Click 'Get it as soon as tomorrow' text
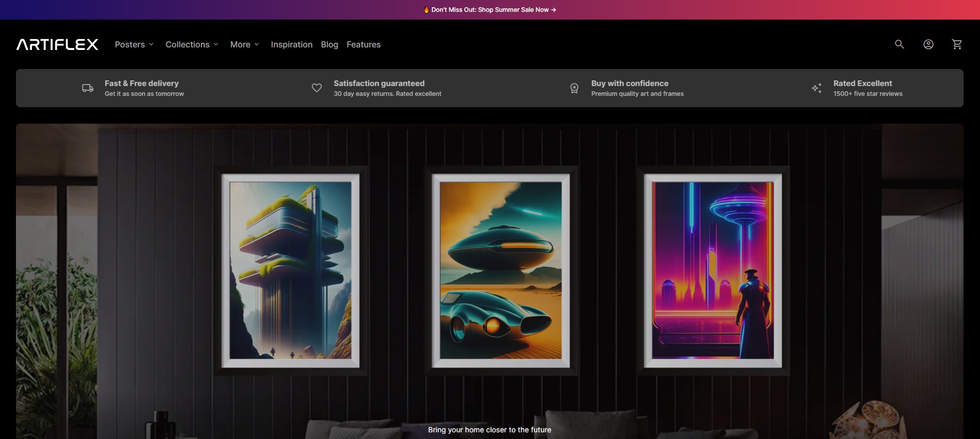 point(144,94)
